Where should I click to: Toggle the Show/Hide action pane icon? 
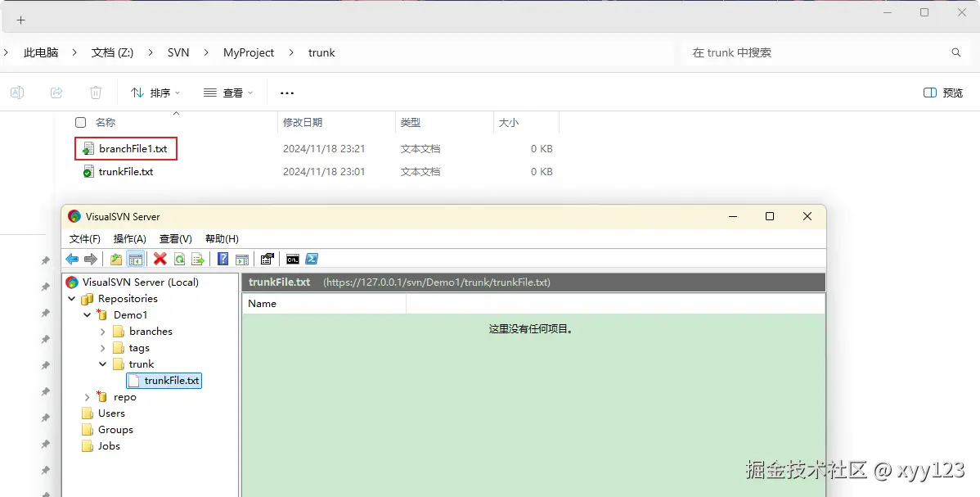(242, 259)
